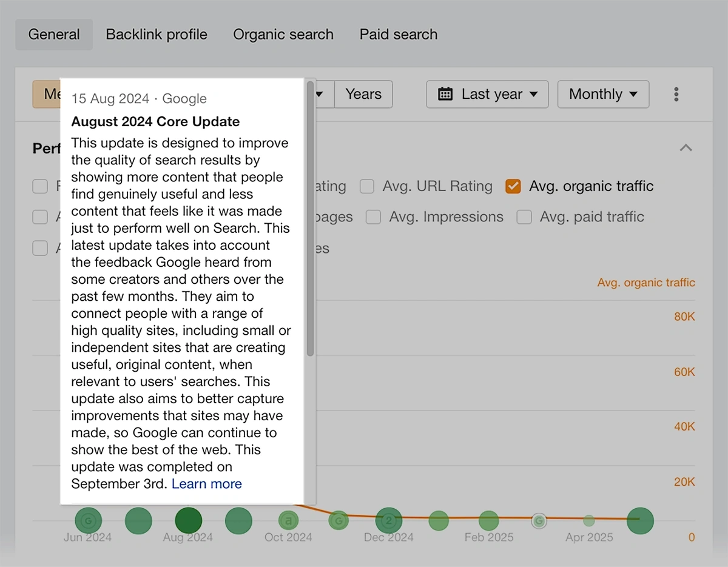Click the update marker between Dec 2024 and Feb 2025

tap(439, 520)
